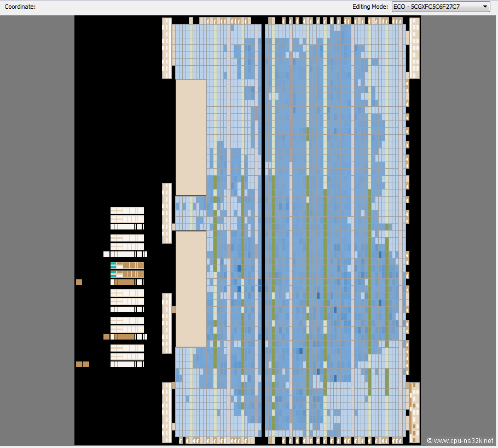Select the topmost white row in detached blocks
Image resolution: width=498 pixels, height=448 pixels.
pos(127,210)
